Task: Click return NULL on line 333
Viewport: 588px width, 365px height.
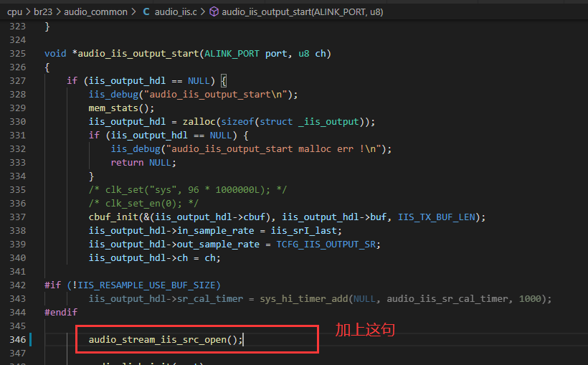Action: coord(143,163)
